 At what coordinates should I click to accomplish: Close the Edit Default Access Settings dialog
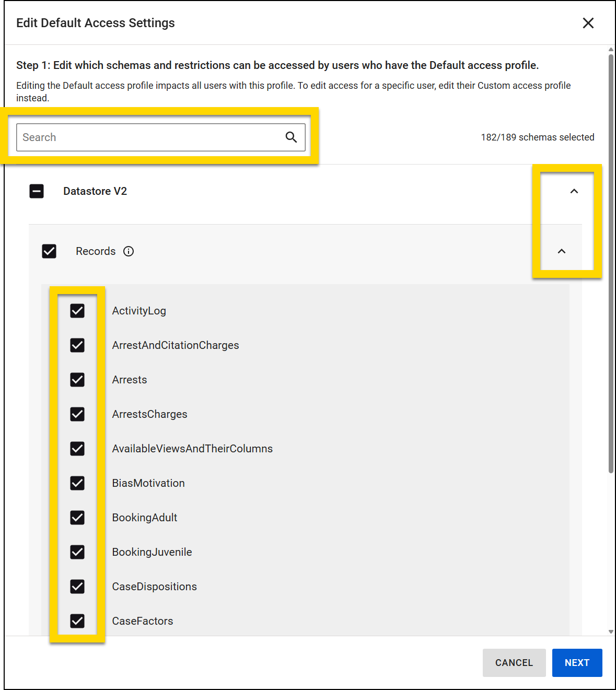tap(588, 23)
